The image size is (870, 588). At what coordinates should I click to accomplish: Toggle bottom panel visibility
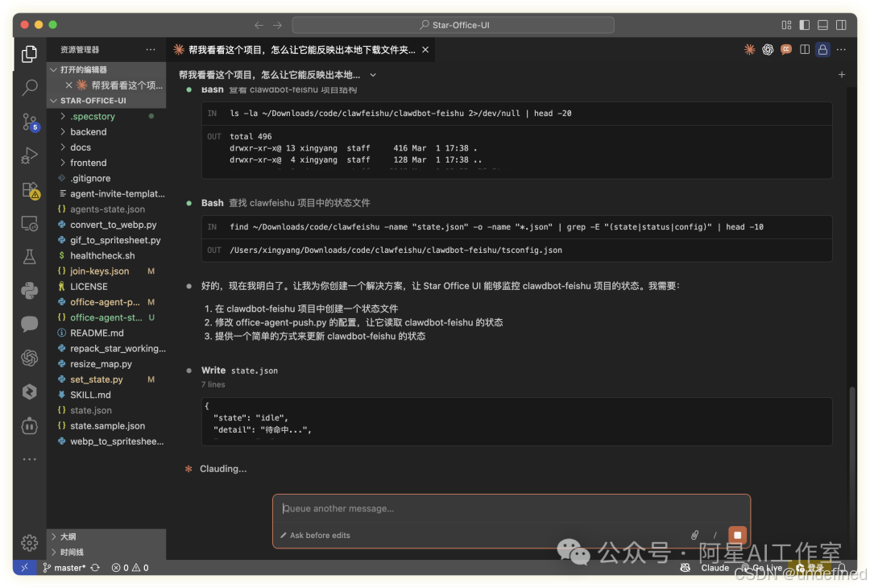[822, 25]
